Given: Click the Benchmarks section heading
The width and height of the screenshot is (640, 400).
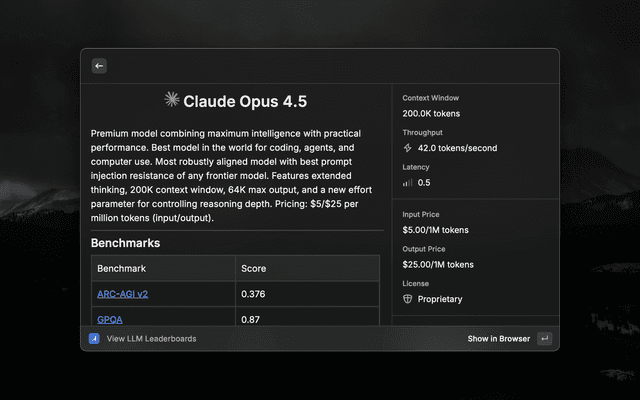Looking at the screenshot, I should 125,243.
